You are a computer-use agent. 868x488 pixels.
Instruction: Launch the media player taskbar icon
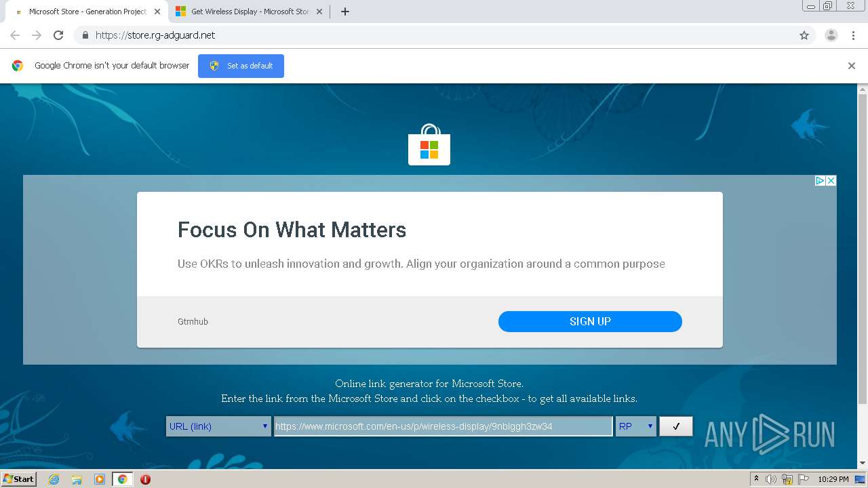tap(100, 479)
